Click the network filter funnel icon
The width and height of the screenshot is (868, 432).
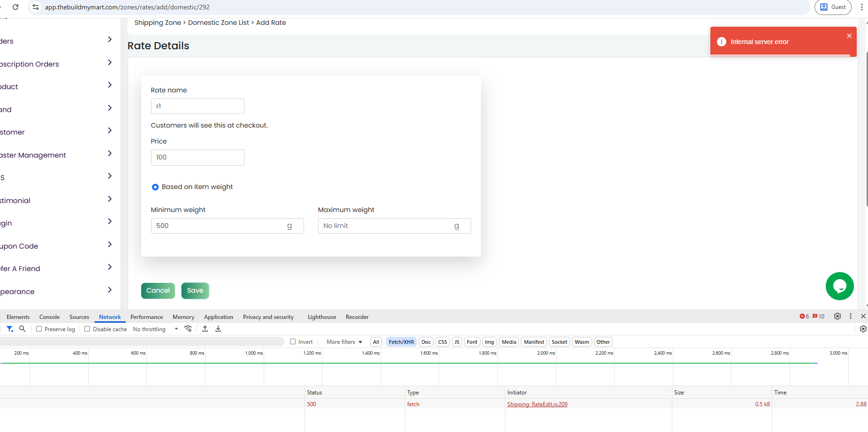(x=10, y=329)
